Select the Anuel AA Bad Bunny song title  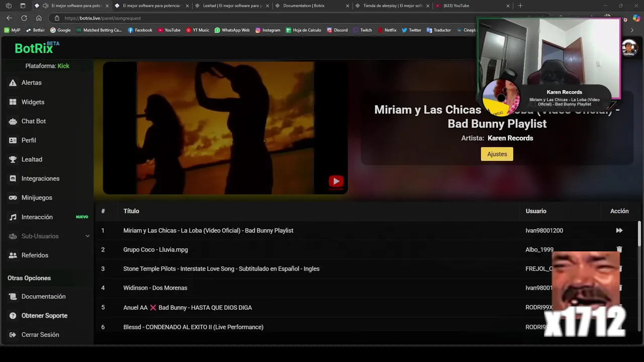[188, 308]
